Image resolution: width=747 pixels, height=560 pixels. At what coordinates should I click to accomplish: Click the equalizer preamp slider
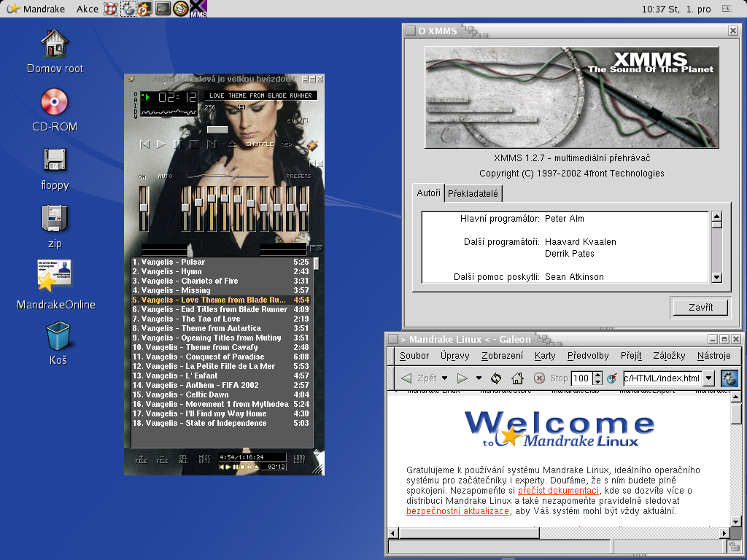click(144, 208)
